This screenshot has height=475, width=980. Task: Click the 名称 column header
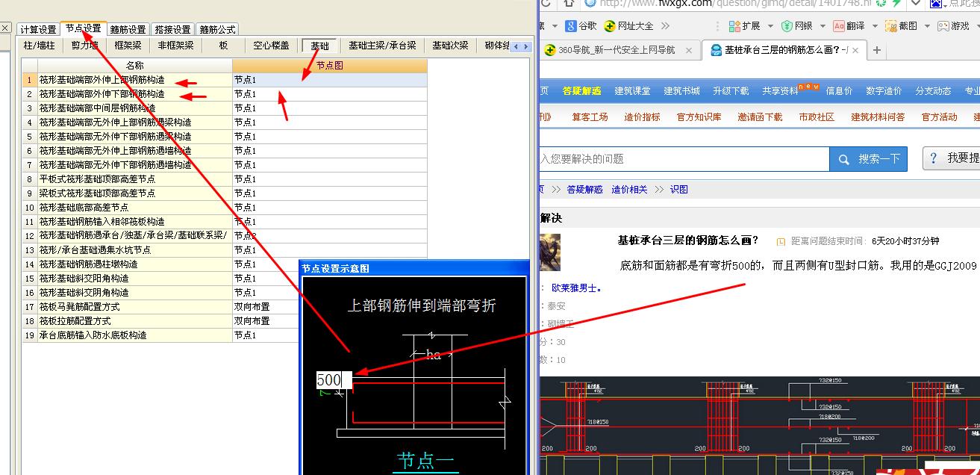point(135,66)
